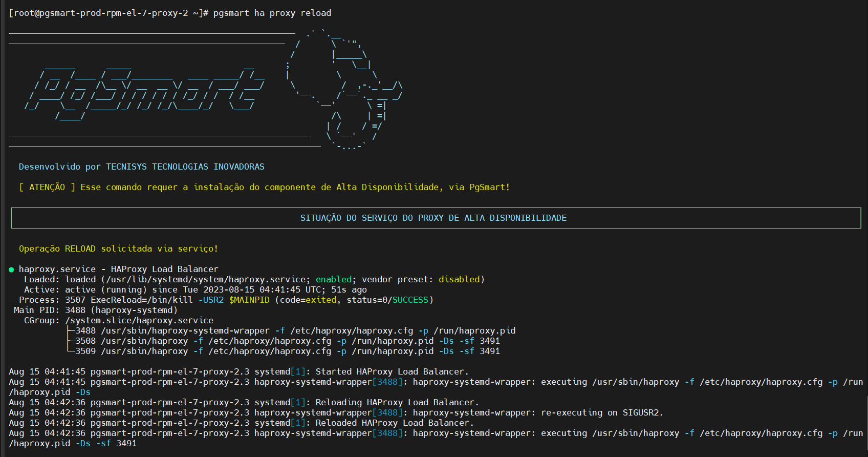Image resolution: width=868 pixels, height=457 pixels.
Task: Click 'Main PID: 3488 (haproxy-systemd)' line
Action: 96,310
